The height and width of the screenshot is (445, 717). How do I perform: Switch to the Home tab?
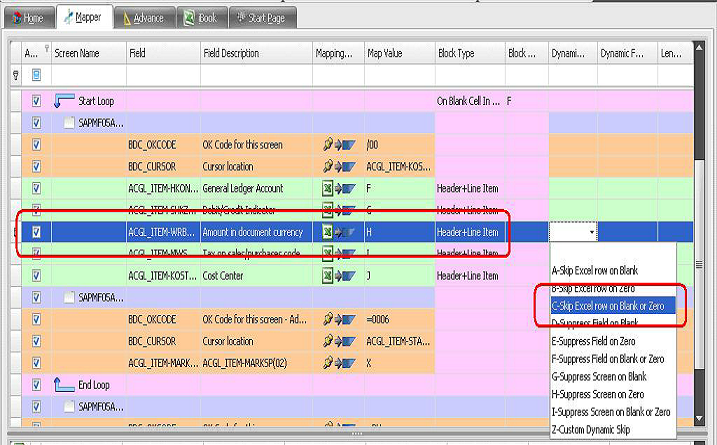(29, 18)
